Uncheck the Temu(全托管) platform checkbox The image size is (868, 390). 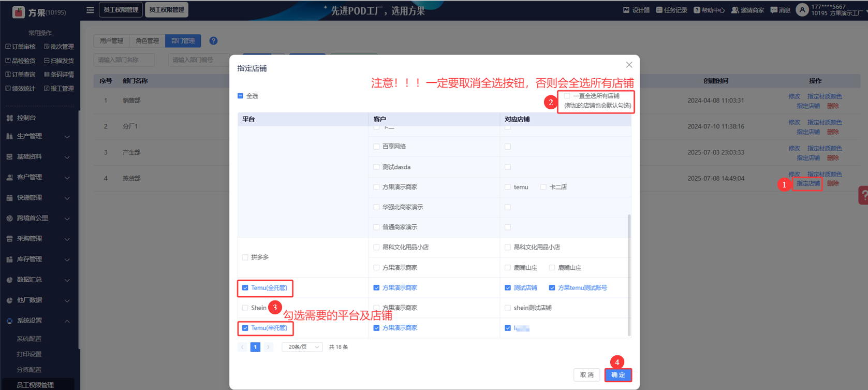coord(245,288)
